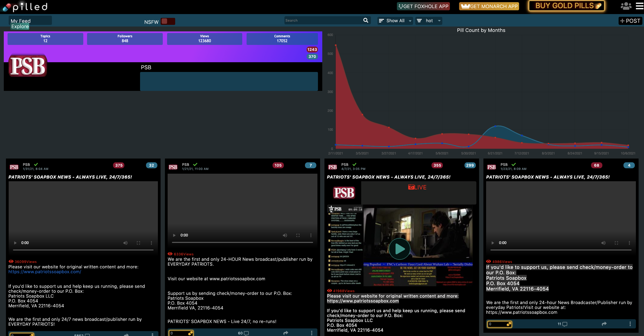Open the patriotssoapbox.com link in first post
This screenshot has width=644, height=336.
(x=45, y=272)
